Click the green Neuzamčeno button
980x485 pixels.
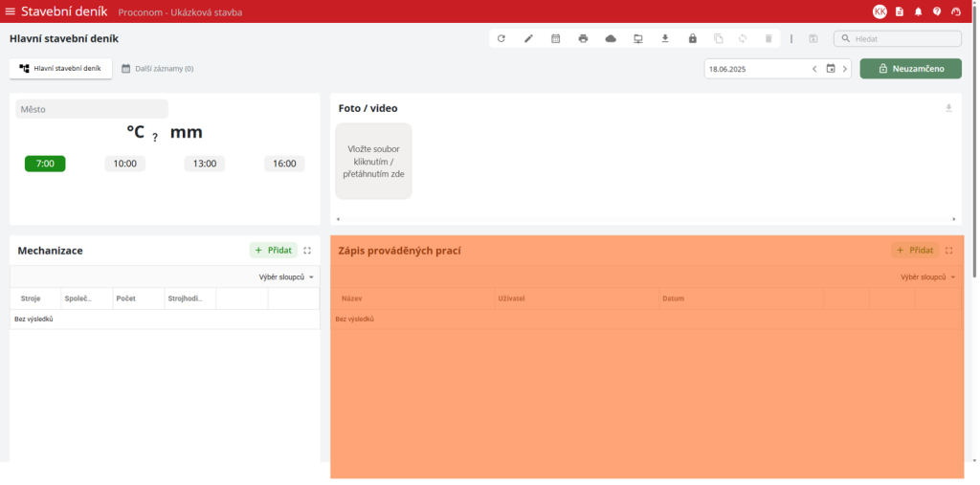click(x=910, y=69)
